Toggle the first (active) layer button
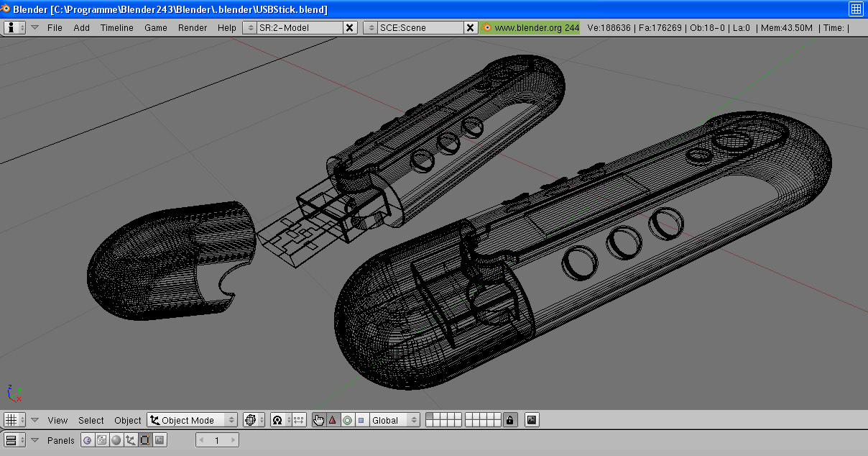 429,416
